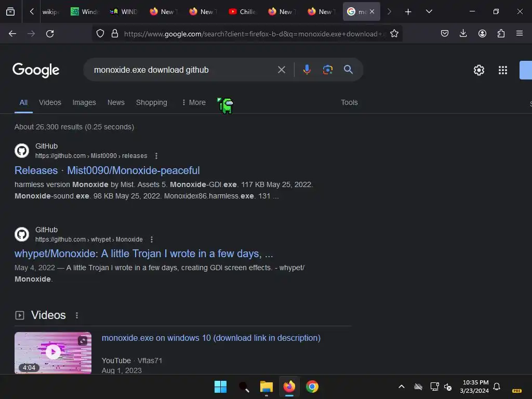Open options for the Videos section

click(77, 315)
